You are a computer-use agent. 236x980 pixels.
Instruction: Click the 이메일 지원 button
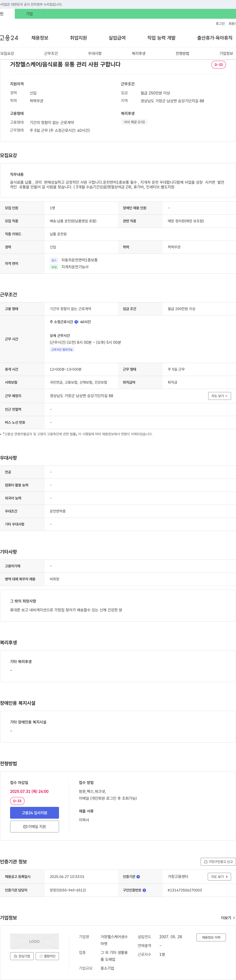click(x=35, y=827)
